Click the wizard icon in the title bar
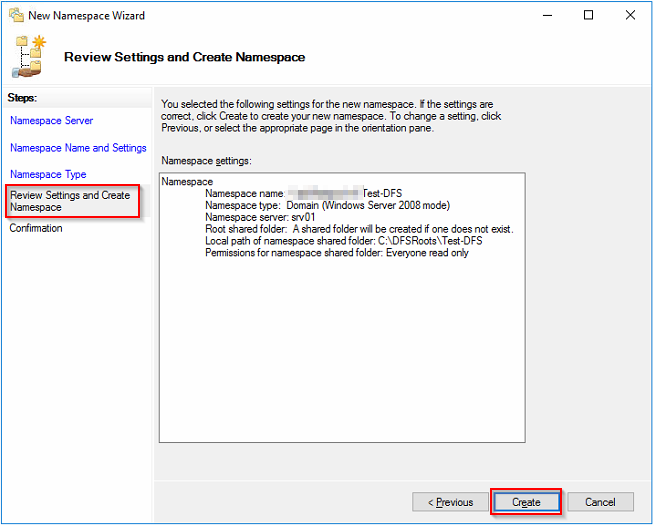 click(x=15, y=15)
